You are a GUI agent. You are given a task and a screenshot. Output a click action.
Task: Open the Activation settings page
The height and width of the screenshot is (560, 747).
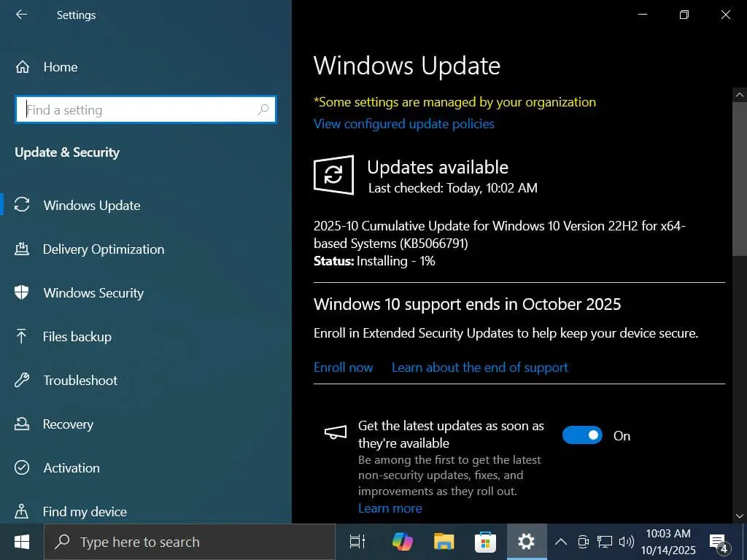71,468
